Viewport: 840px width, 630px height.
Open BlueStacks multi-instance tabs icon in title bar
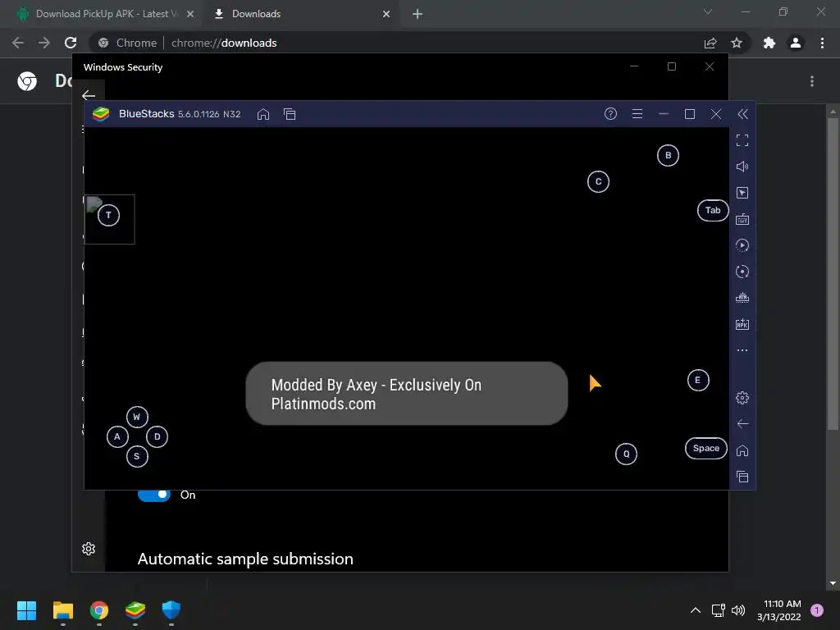[290, 114]
